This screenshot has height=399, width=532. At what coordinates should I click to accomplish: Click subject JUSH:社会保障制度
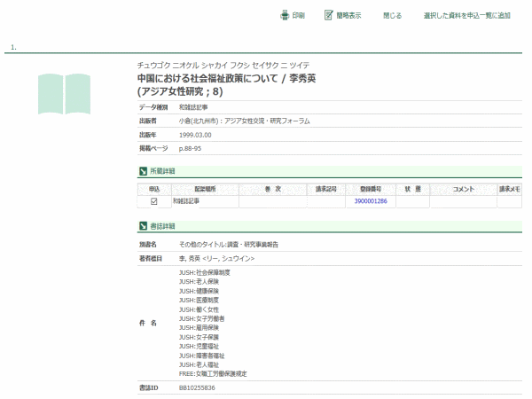point(205,272)
